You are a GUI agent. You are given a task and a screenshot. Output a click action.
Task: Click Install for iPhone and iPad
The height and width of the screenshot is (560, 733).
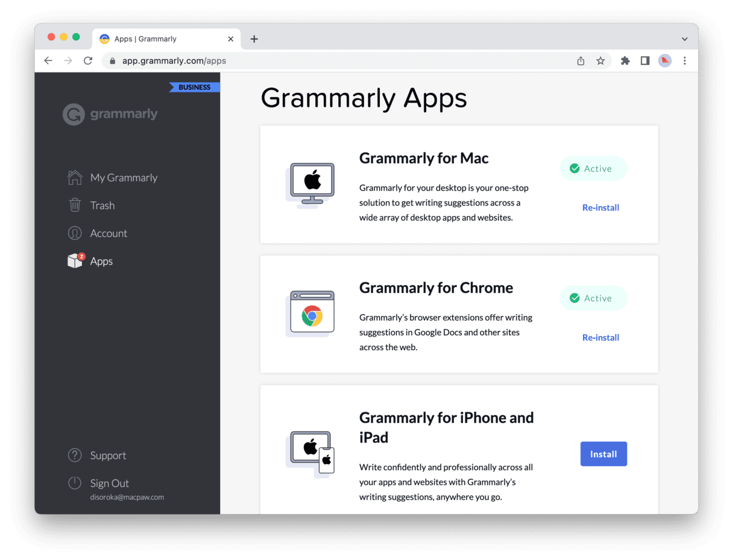[x=603, y=454]
